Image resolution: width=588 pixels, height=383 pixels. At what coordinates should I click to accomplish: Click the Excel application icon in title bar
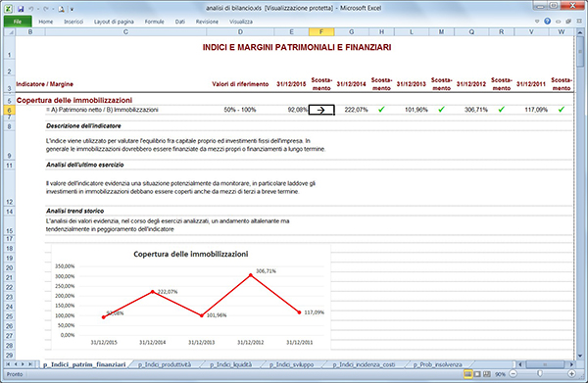(8, 8)
